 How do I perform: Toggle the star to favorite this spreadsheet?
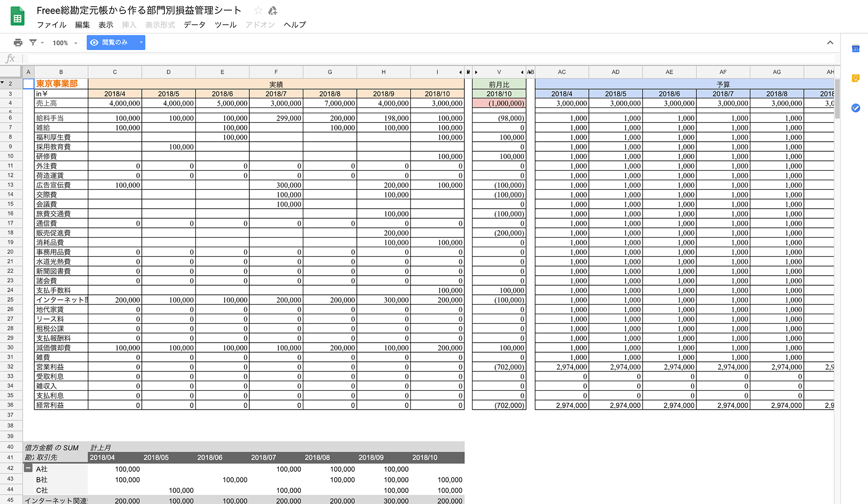(x=258, y=10)
